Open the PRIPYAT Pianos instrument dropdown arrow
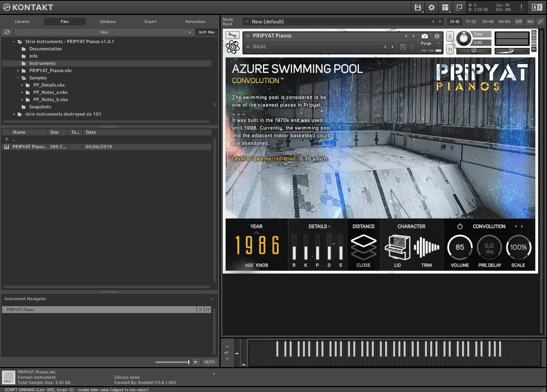This screenshot has height=392, width=547. click(x=248, y=36)
